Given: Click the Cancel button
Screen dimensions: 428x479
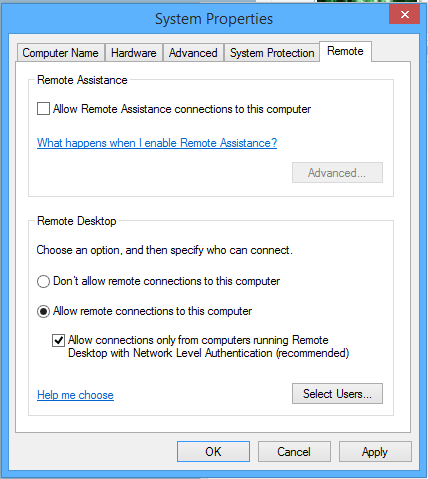Looking at the screenshot, I should tap(294, 452).
